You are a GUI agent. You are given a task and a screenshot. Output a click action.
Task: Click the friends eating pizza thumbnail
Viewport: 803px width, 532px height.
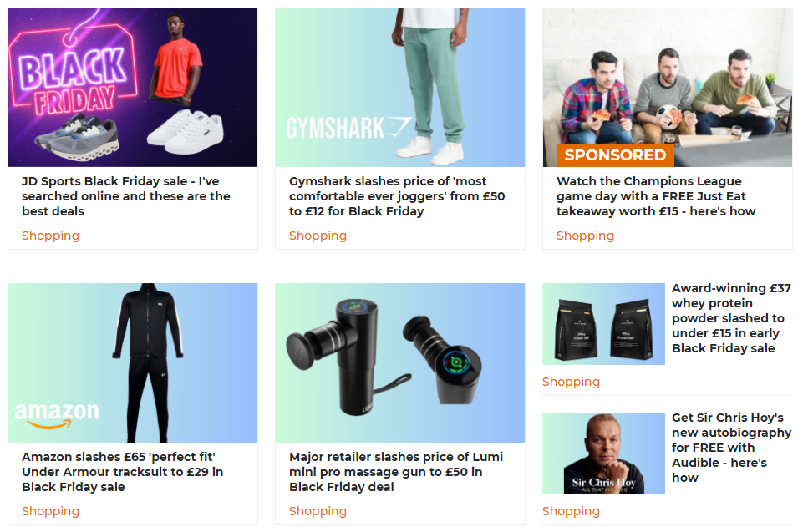click(x=668, y=87)
